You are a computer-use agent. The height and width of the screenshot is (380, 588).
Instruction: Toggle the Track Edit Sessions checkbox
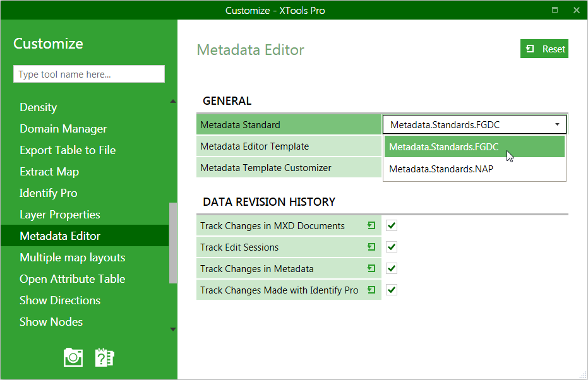pos(392,247)
